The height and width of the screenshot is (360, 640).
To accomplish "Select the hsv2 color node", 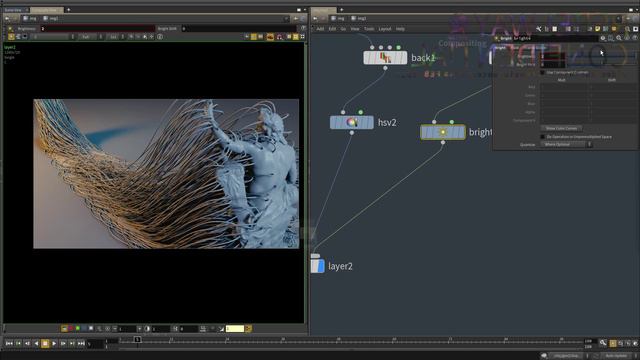I will (x=351, y=122).
